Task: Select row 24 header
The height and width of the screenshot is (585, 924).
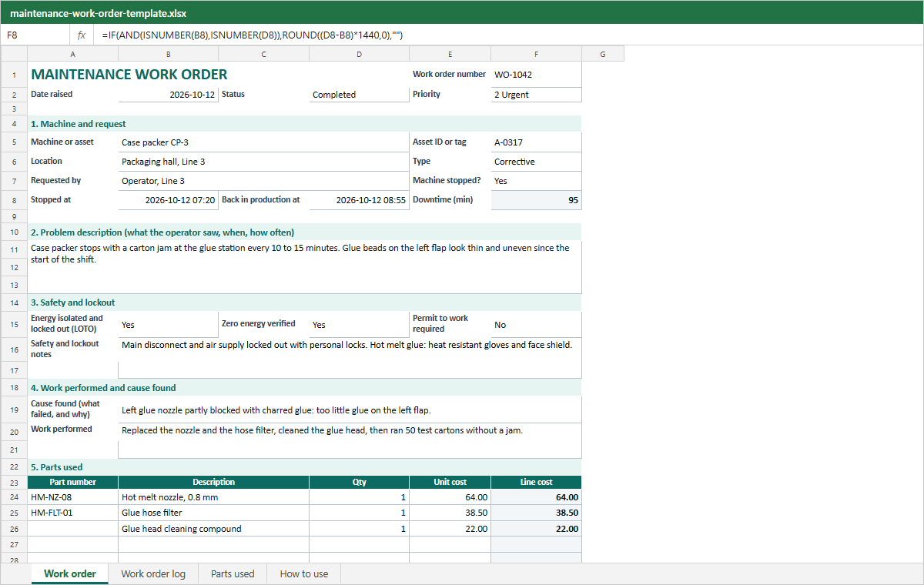Action: [x=15, y=497]
